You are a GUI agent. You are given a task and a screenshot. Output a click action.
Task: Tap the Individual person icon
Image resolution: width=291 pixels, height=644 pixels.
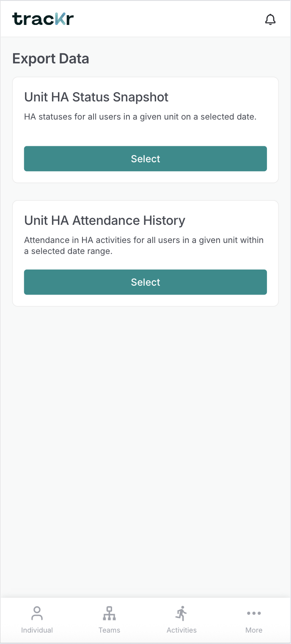pos(37,613)
